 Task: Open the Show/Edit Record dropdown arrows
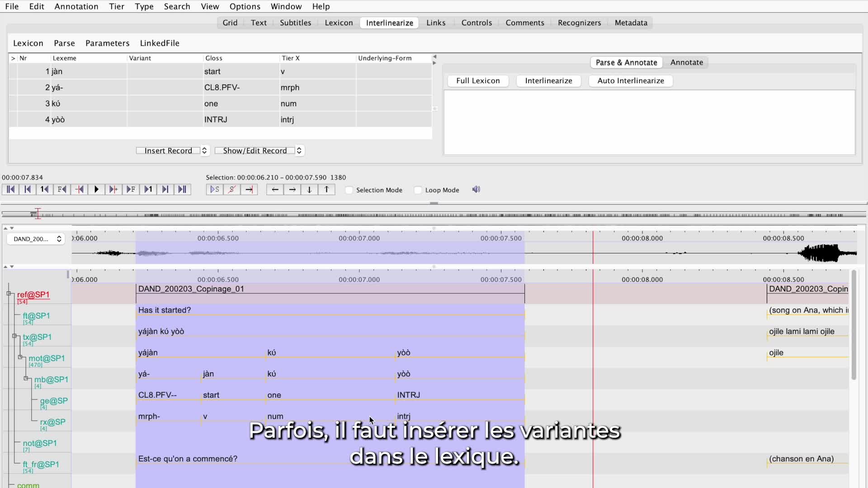click(299, 150)
